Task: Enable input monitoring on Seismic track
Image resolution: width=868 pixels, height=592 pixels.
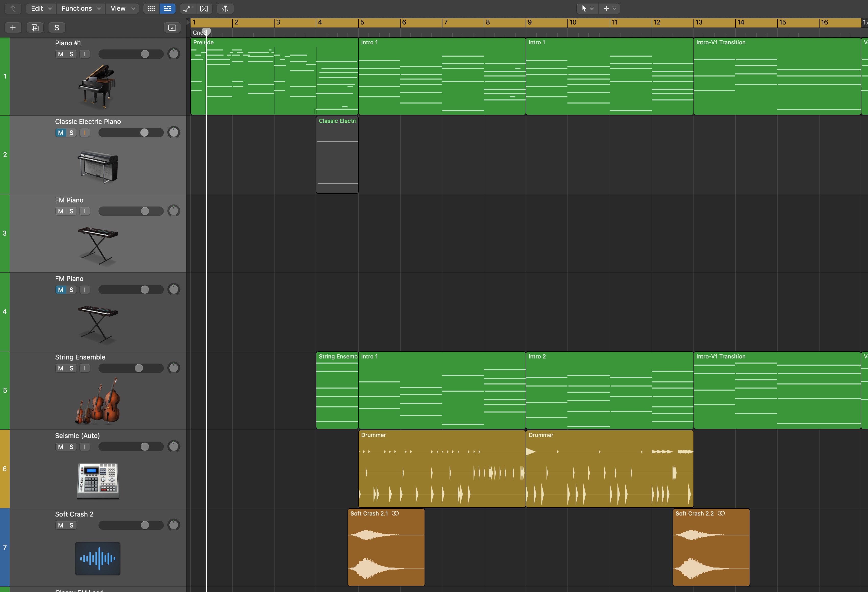Action: click(85, 447)
